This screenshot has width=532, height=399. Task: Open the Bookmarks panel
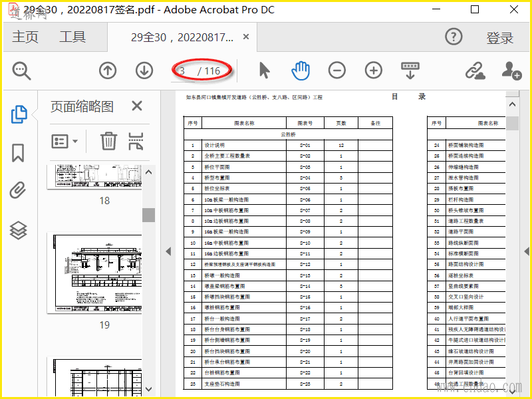19,153
